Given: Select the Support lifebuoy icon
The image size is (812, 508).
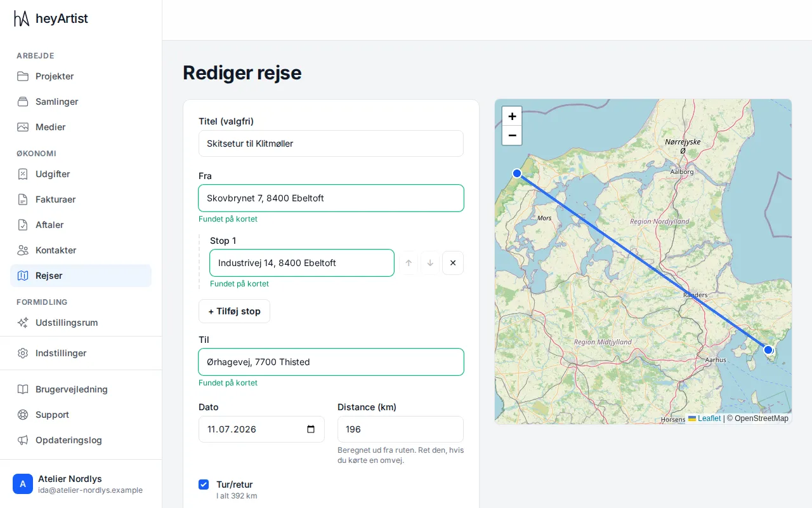Looking at the screenshot, I should pos(23,415).
